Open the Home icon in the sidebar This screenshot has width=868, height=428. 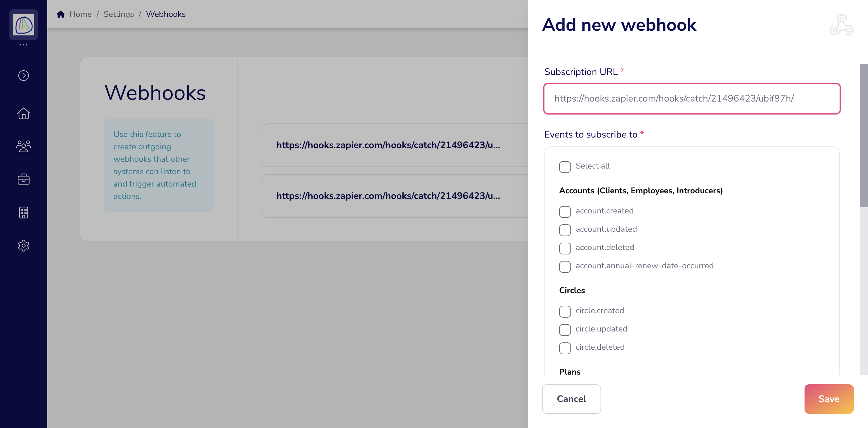[24, 113]
